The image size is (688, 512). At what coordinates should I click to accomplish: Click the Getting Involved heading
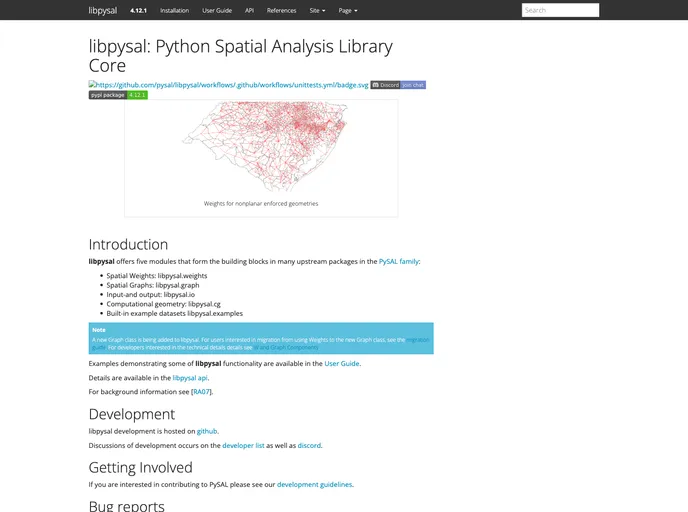[x=140, y=468]
